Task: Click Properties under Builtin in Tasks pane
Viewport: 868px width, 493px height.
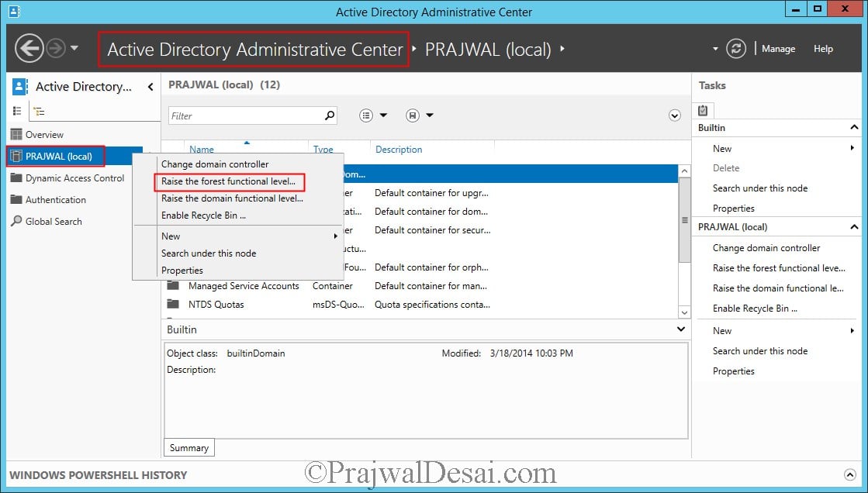Action: [x=734, y=208]
